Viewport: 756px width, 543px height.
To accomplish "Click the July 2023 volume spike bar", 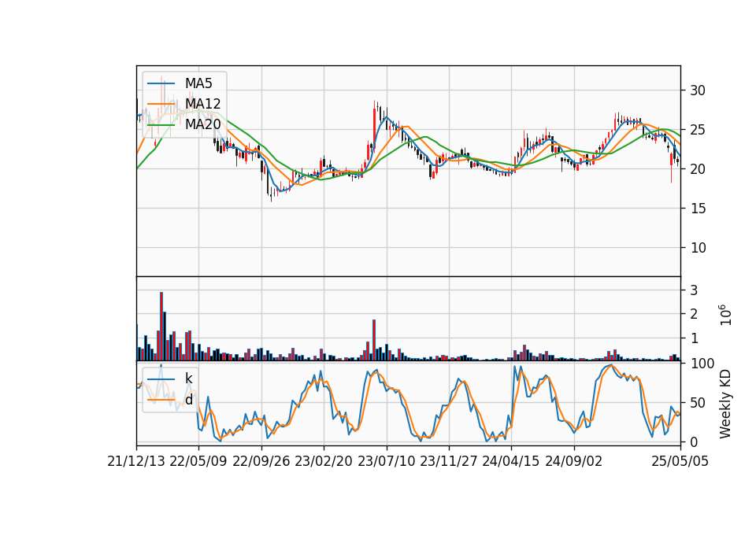I will (373, 340).
